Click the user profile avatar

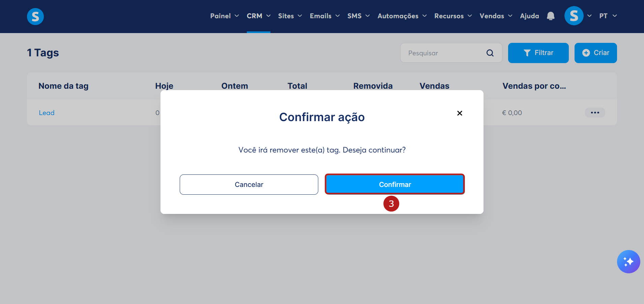coord(574,16)
